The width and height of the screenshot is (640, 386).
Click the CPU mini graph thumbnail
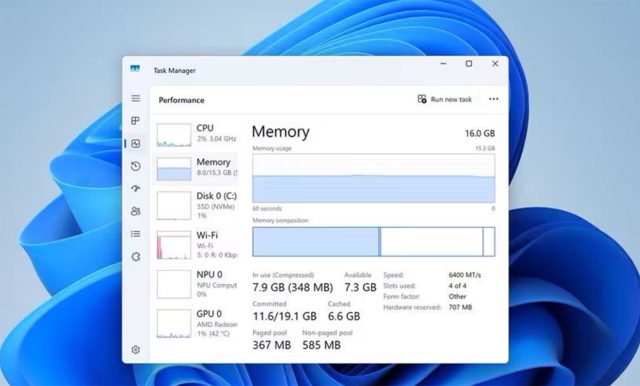pyautogui.click(x=174, y=135)
